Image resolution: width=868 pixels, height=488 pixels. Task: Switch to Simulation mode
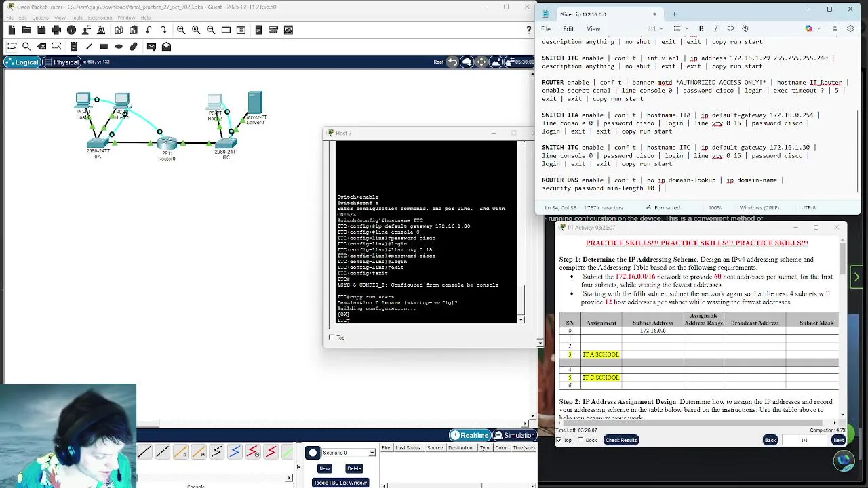click(x=514, y=435)
